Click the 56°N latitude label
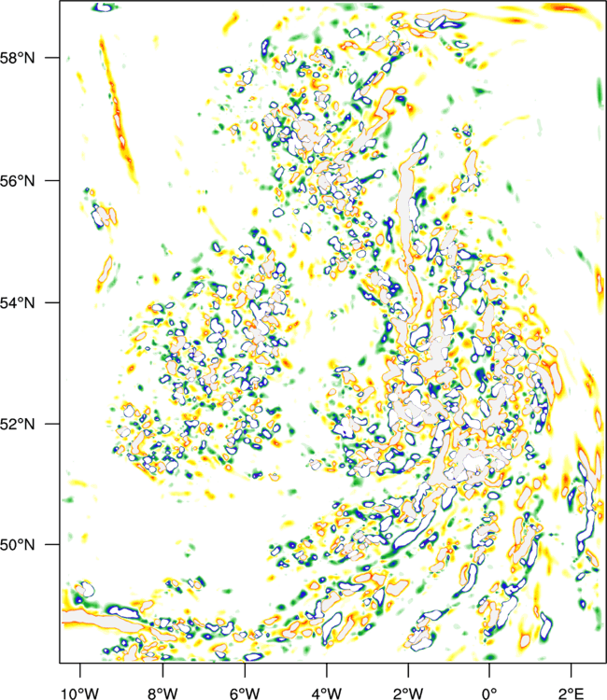The width and height of the screenshot is (607, 700). pos(17,181)
